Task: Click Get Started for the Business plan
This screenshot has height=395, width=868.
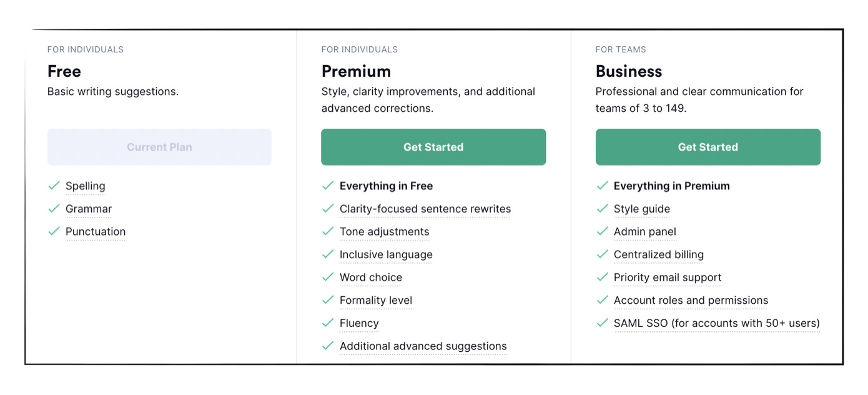Action: (x=708, y=147)
